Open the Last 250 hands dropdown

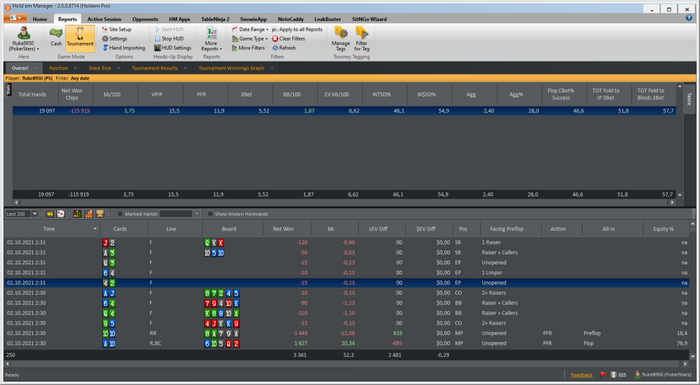point(34,214)
